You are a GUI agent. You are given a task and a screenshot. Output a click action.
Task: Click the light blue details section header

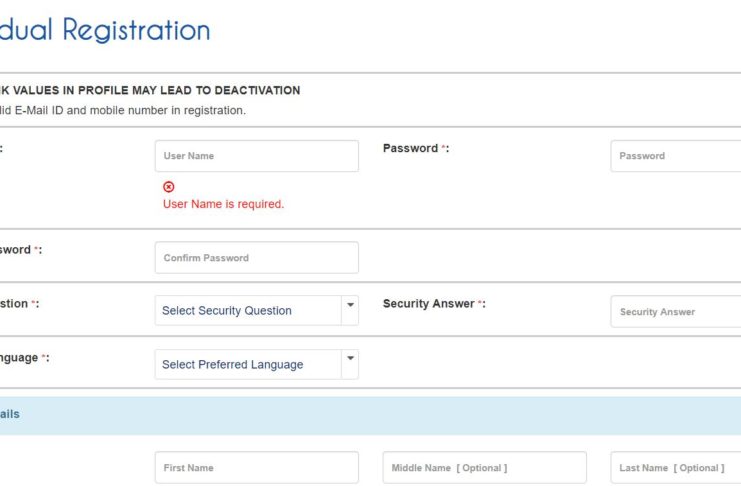370,415
